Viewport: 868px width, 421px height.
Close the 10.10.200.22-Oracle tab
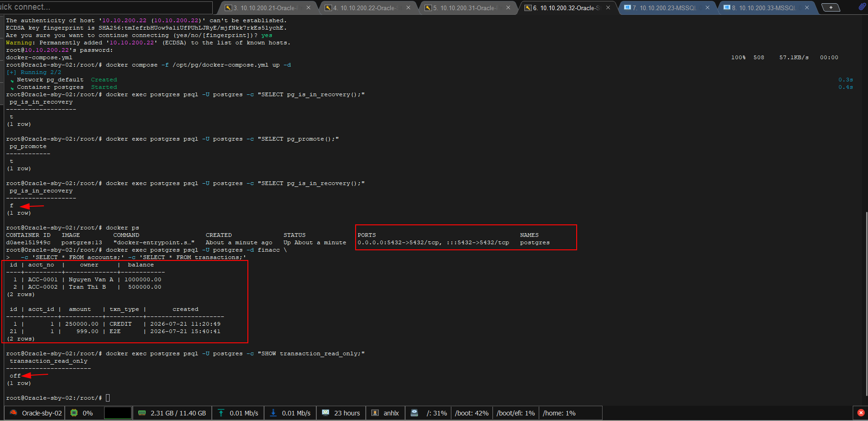408,7
